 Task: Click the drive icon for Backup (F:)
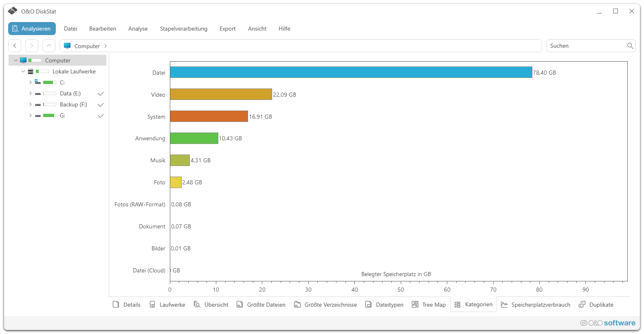(x=38, y=105)
